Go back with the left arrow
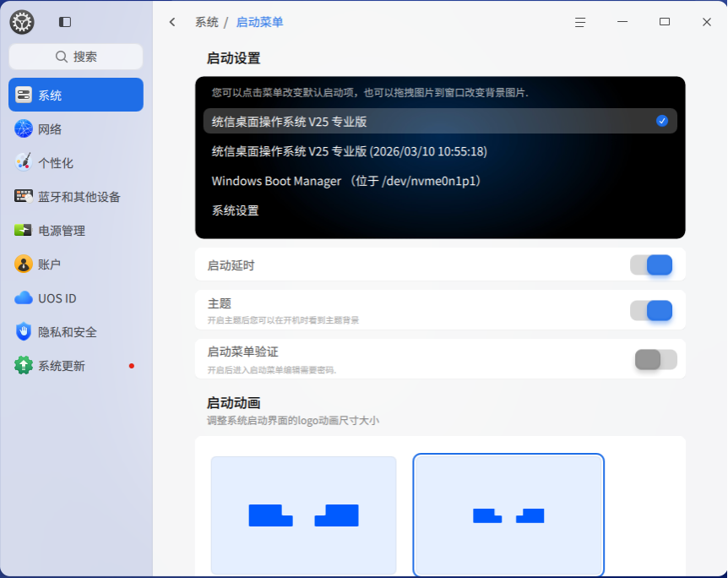 (x=172, y=22)
